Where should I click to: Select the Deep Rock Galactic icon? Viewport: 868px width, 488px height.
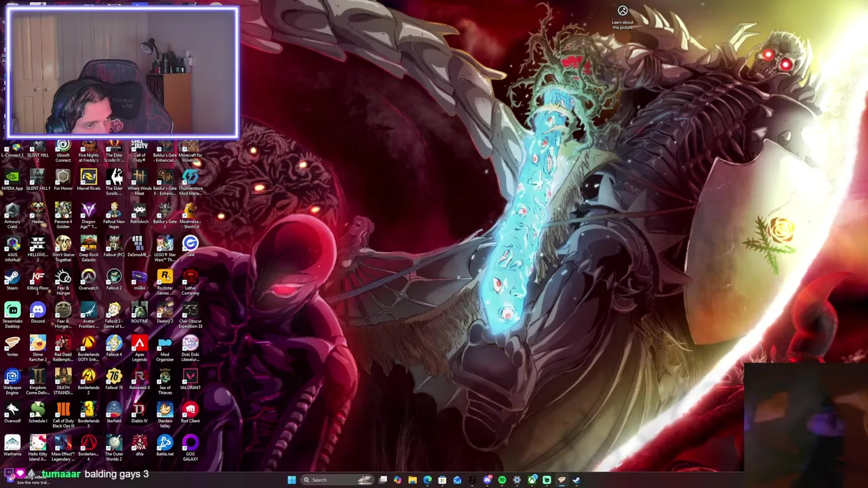point(88,249)
